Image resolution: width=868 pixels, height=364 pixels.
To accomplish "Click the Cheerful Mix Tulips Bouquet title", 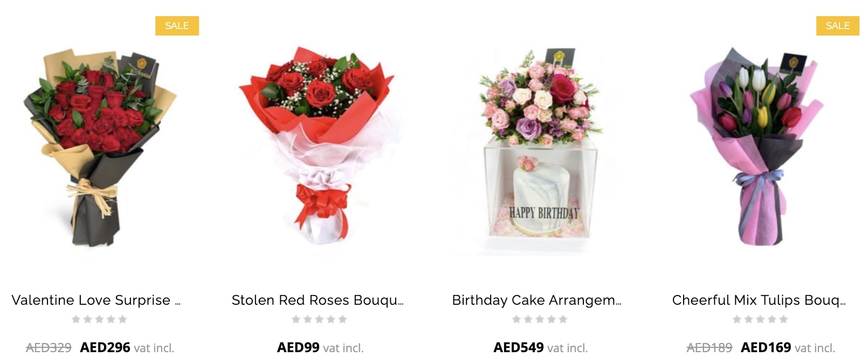I will pyautogui.click(x=759, y=300).
